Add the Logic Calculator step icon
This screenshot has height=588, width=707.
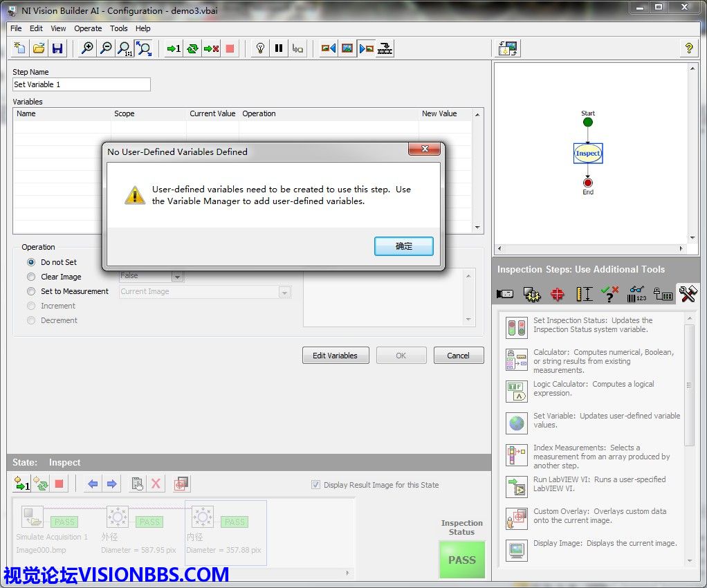(x=517, y=391)
